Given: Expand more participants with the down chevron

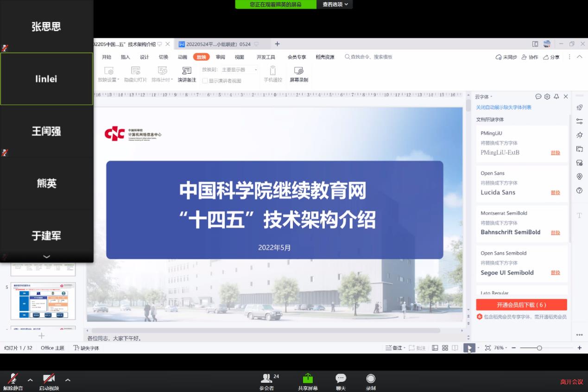Looking at the screenshot, I should tap(46, 256).
